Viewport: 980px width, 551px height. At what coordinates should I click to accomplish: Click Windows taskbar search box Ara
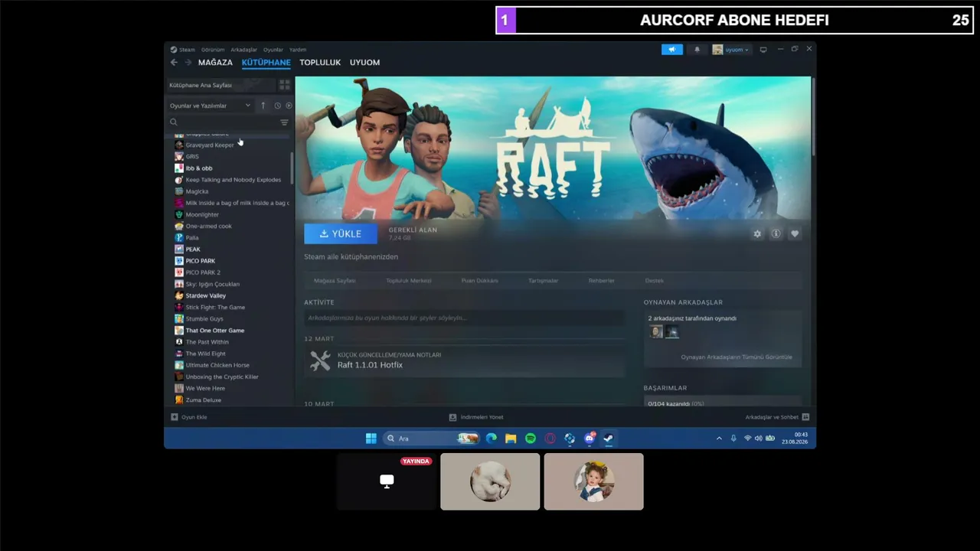(430, 439)
